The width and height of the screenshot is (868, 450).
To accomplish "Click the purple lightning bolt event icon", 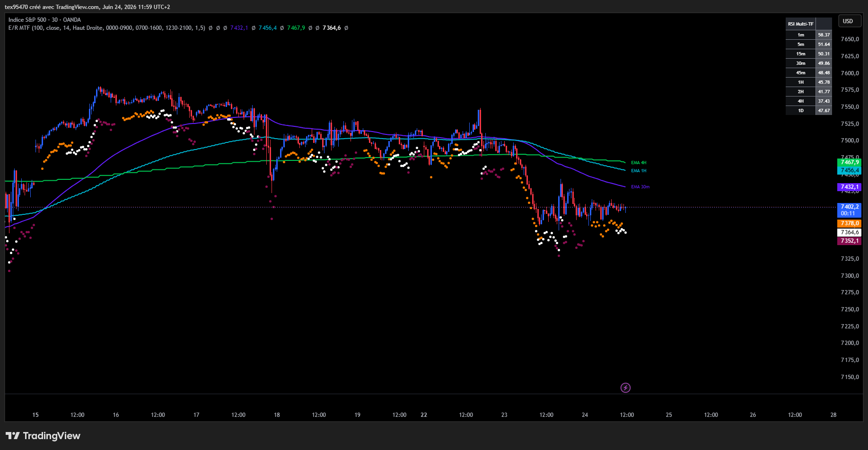I will click(625, 388).
